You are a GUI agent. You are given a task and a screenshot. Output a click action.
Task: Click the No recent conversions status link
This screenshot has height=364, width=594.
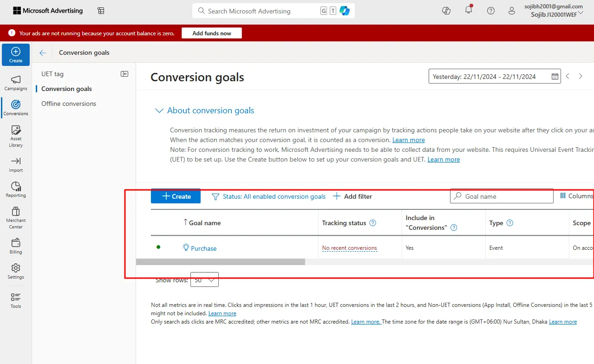tap(350, 248)
